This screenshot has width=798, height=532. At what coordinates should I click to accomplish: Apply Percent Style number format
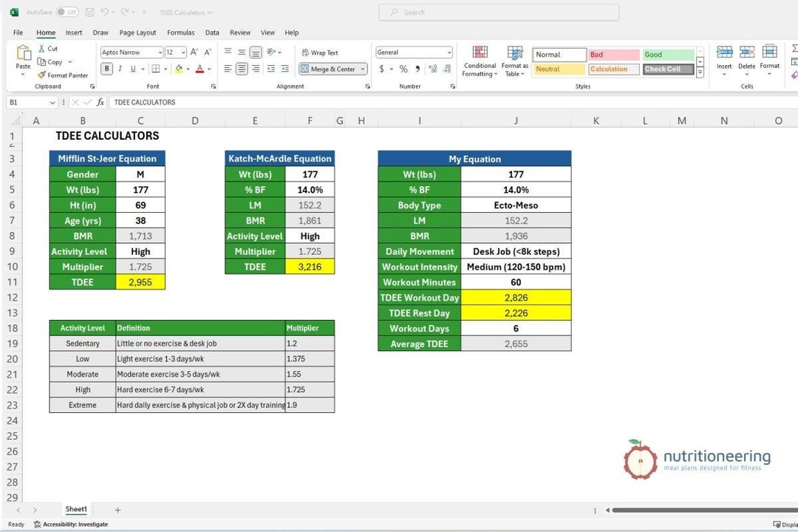pos(403,68)
